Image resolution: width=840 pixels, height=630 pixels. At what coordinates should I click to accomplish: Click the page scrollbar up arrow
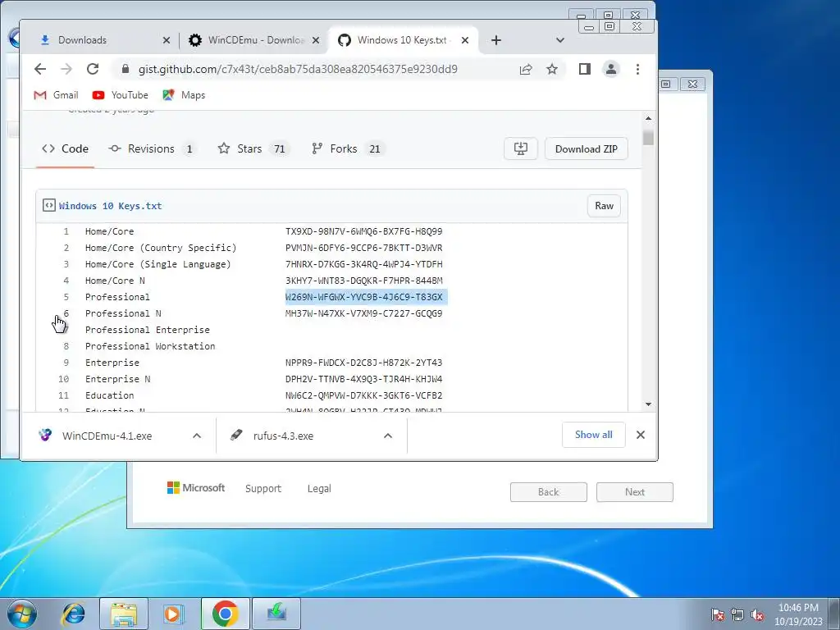click(648, 118)
